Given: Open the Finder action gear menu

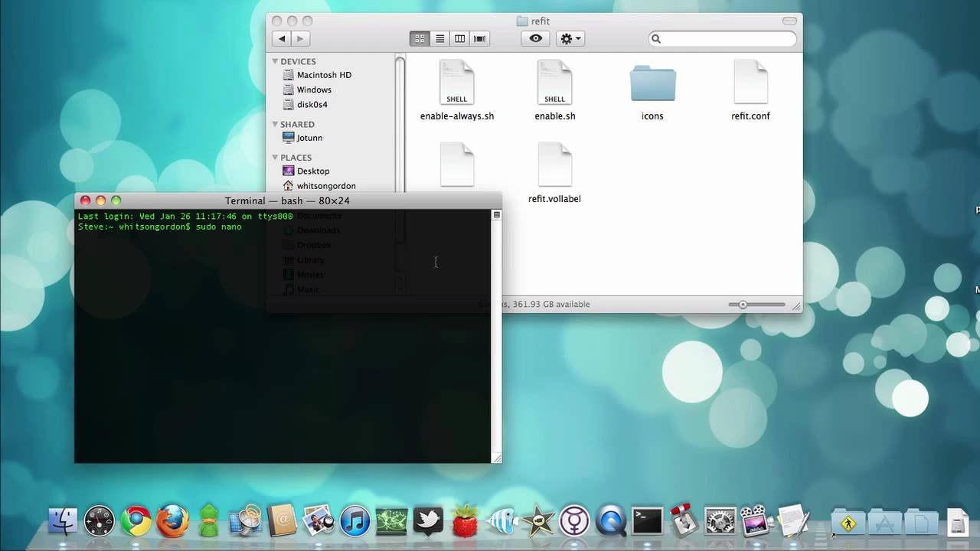Looking at the screenshot, I should 570,38.
